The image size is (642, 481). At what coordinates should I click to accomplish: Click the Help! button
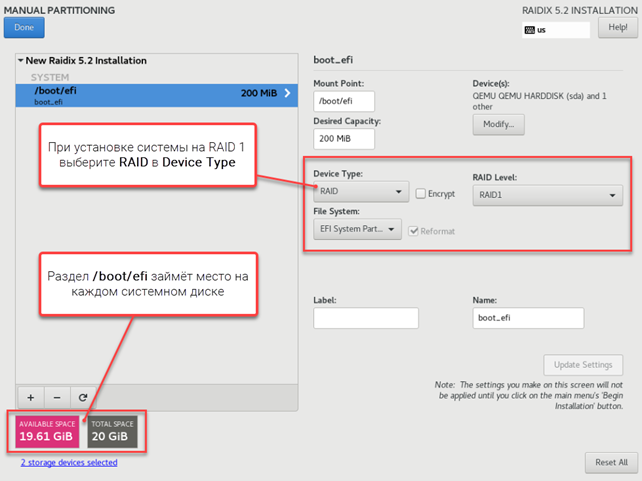[x=613, y=28]
